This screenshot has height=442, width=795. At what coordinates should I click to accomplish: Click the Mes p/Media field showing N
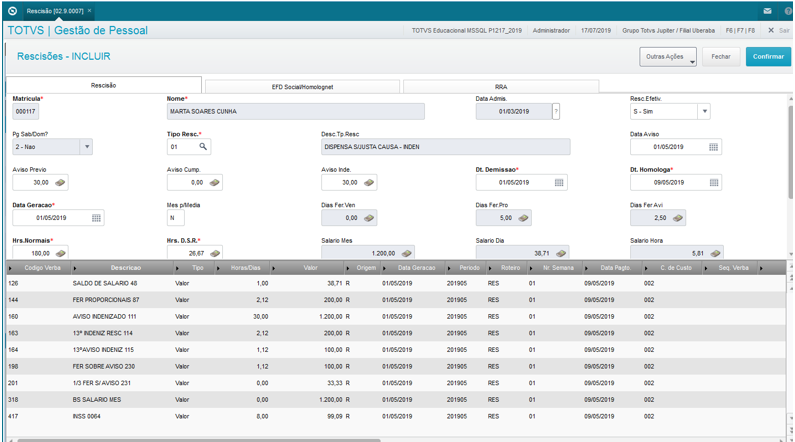tap(175, 218)
